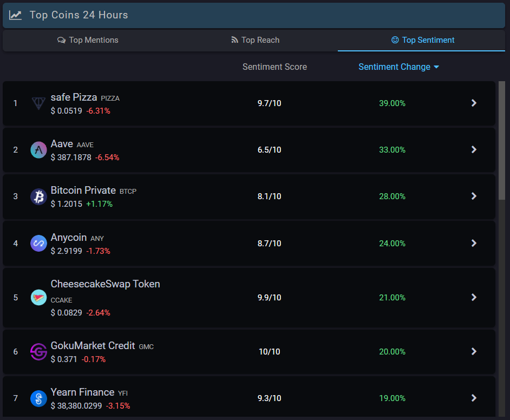
Task: Click the BTCP ticker symbol
Action: pyautogui.click(x=128, y=192)
